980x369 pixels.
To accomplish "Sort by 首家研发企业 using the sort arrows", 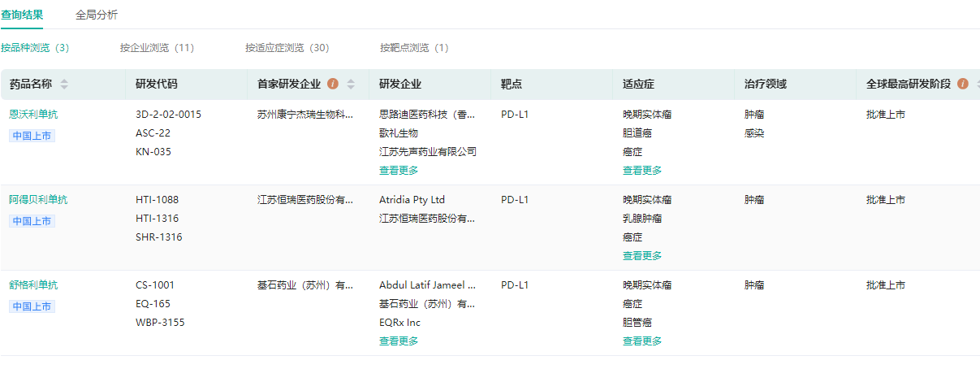I will click(x=351, y=85).
